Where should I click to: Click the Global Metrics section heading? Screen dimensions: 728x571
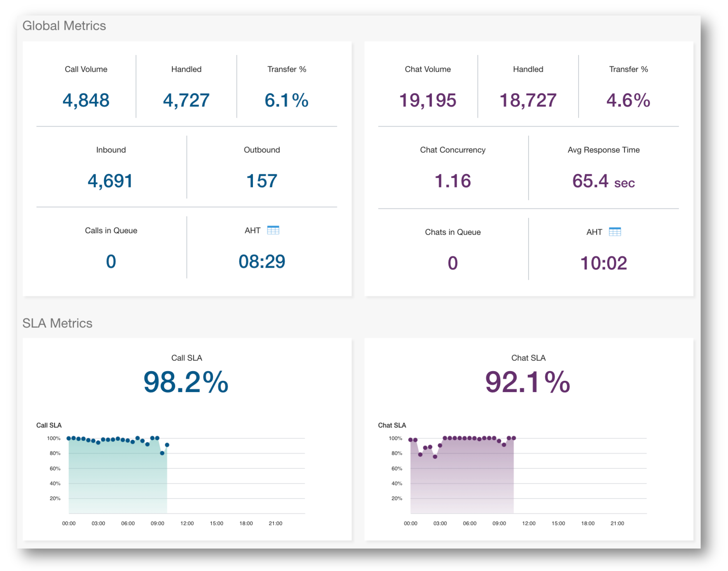pyautogui.click(x=64, y=26)
